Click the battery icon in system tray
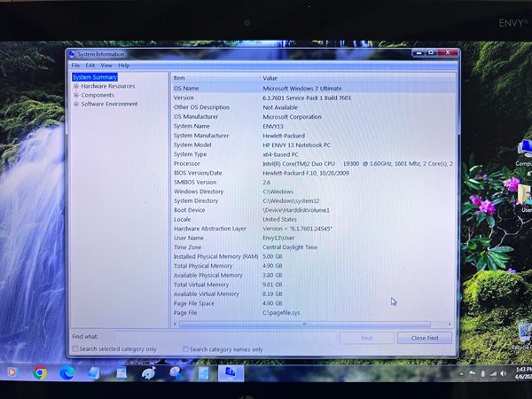 coord(482,373)
